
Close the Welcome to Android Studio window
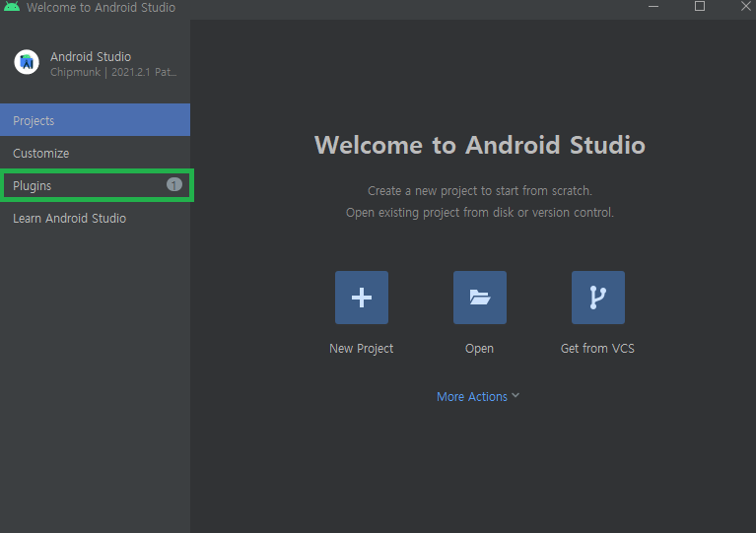[746, 6]
